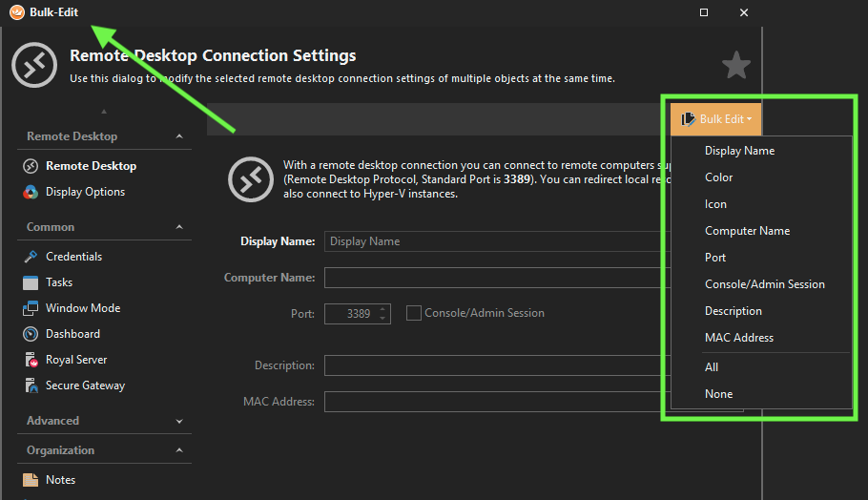Collapse the Common section

pyautogui.click(x=179, y=227)
